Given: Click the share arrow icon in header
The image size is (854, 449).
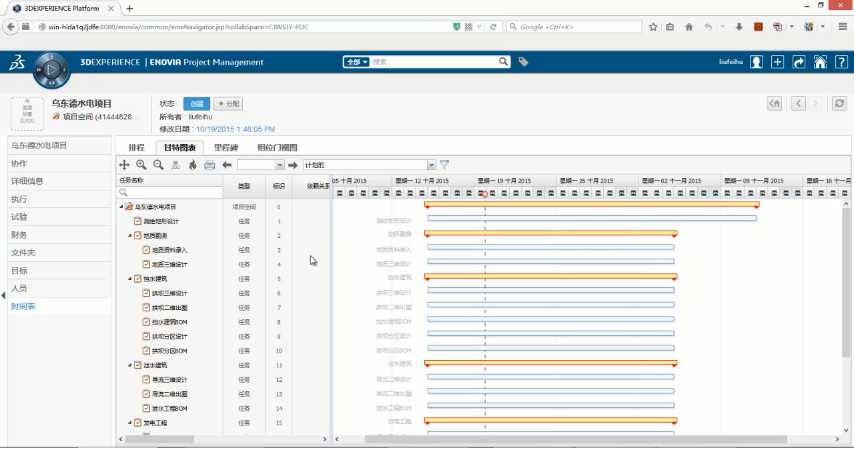Looking at the screenshot, I should pyautogui.click(x=799, y=62).
